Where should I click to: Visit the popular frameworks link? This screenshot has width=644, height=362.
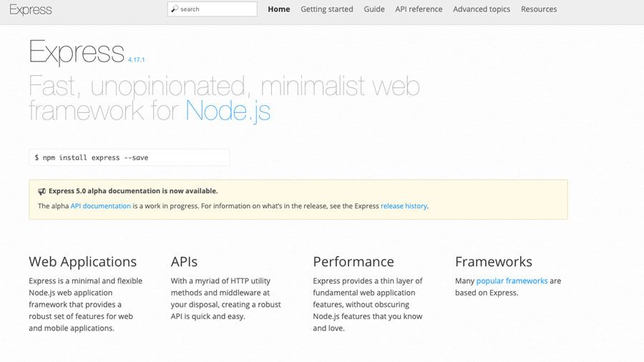click(x=512, y=281)
